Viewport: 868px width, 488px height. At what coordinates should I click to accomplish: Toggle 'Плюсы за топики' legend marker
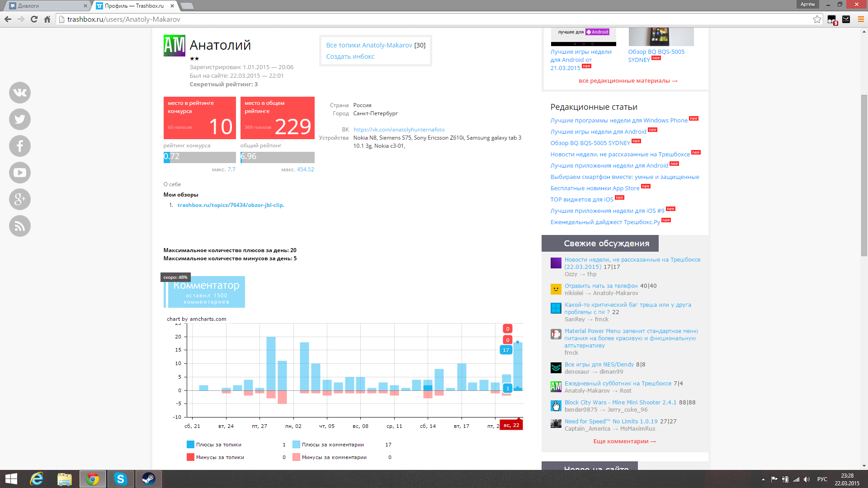(190, 445)
